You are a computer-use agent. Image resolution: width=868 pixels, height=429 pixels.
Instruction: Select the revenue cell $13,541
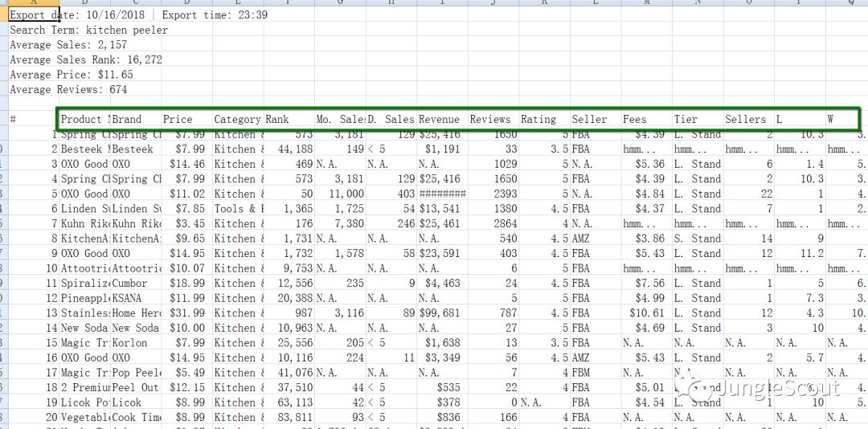[442, 209]
